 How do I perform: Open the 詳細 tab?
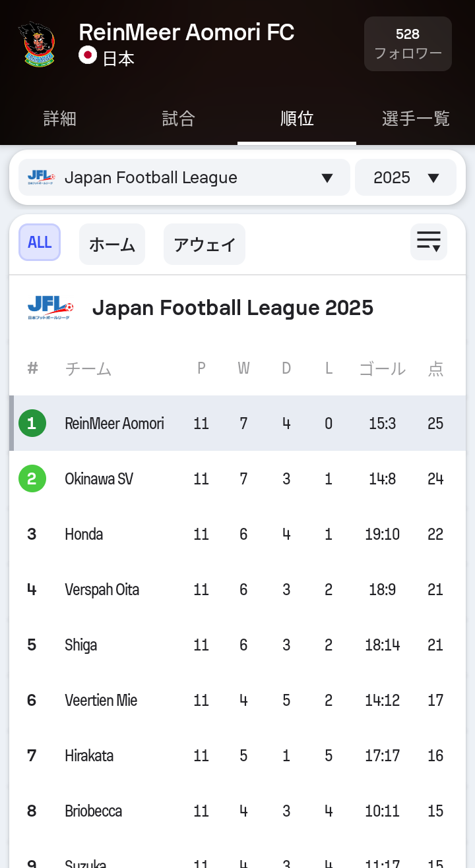coord(59,119)
